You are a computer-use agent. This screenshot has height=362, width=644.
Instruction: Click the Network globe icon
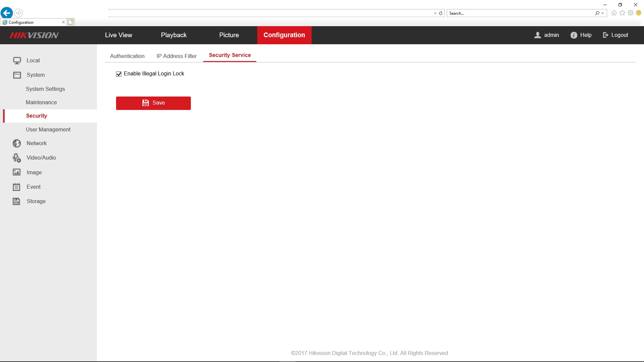coord(17,143)
